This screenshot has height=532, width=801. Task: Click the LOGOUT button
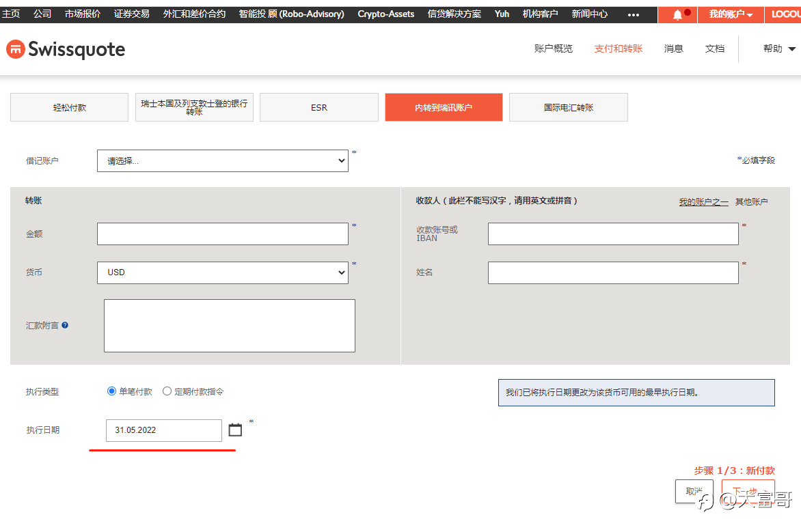click(x=783, y=14)
